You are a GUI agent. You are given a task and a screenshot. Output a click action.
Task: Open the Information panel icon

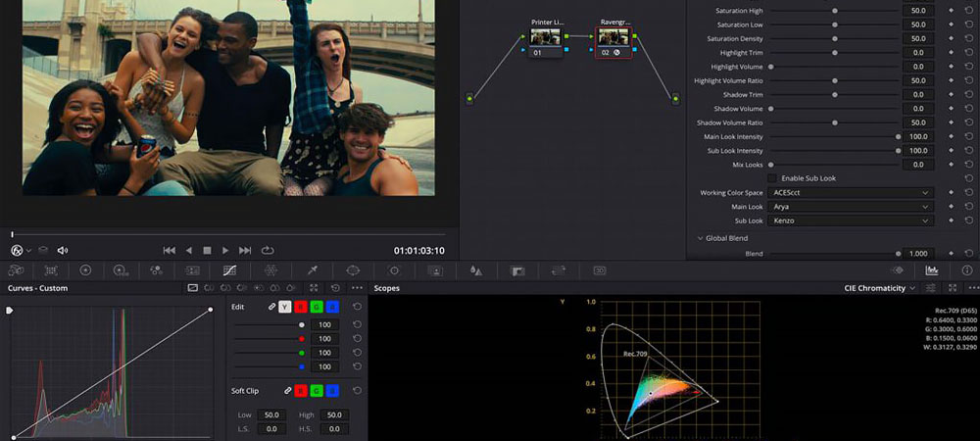(967, 270)
